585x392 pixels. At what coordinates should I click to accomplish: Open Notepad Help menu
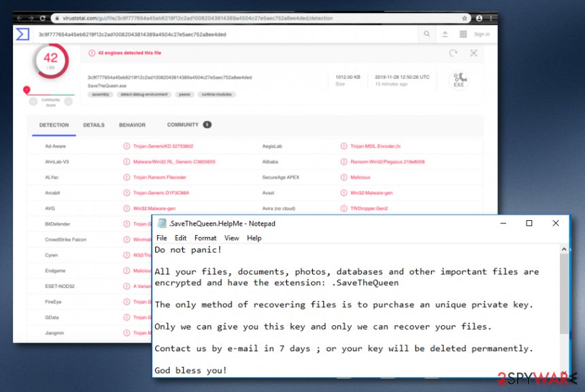click(x=254, y=238)
